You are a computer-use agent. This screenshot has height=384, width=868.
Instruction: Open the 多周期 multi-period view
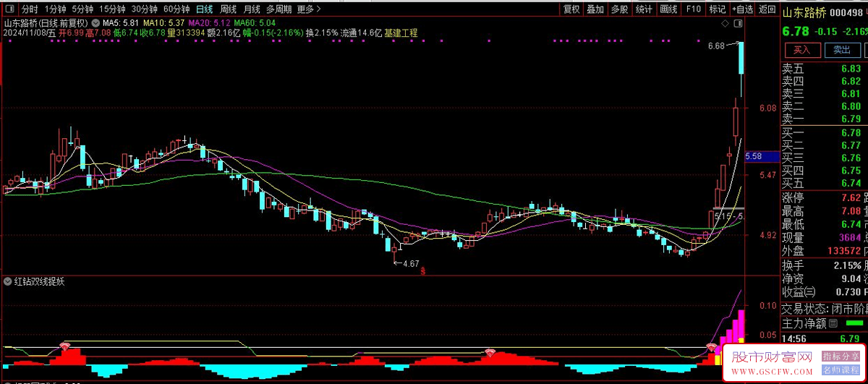coord(278,9)
